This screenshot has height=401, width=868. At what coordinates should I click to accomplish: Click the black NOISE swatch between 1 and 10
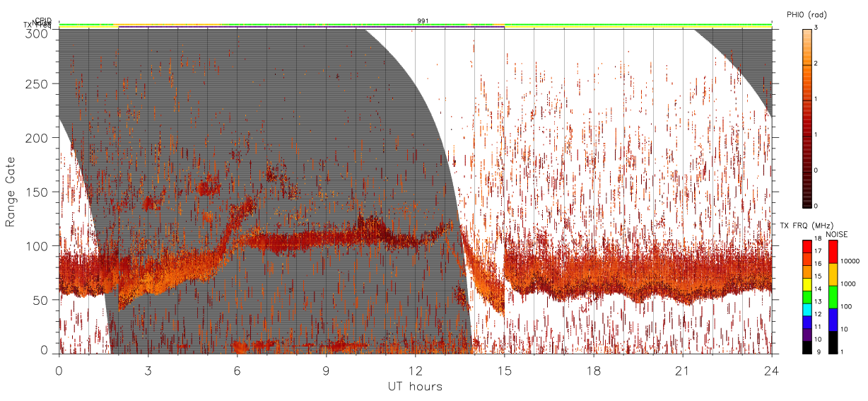tap(833, 342)
